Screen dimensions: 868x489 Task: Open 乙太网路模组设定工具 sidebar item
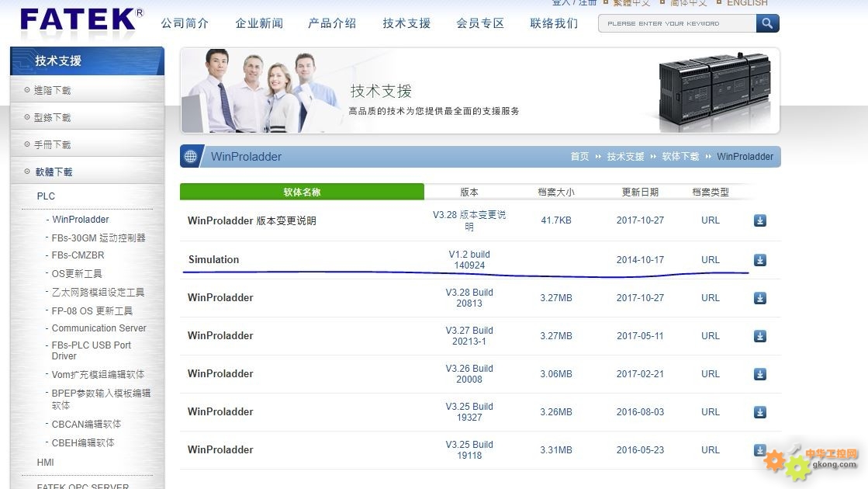(x=98, y=292)
